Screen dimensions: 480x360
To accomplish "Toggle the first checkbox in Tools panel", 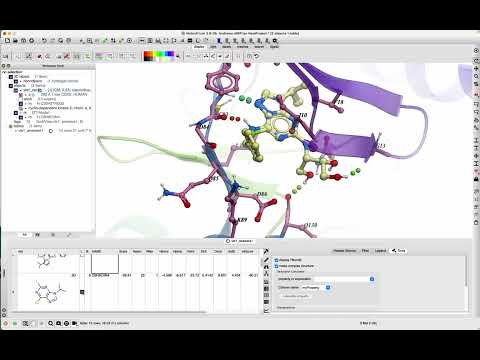I will (x=276, y=260).
